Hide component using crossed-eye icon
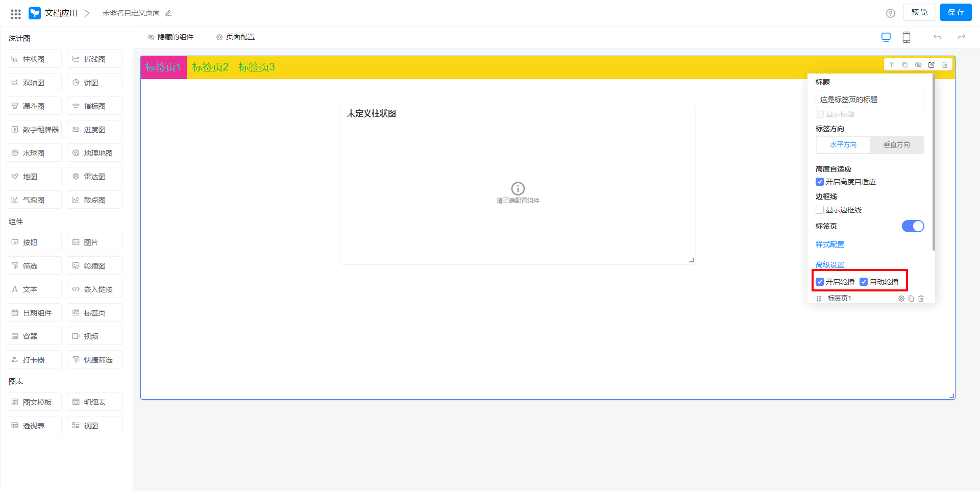 [918, 65]
